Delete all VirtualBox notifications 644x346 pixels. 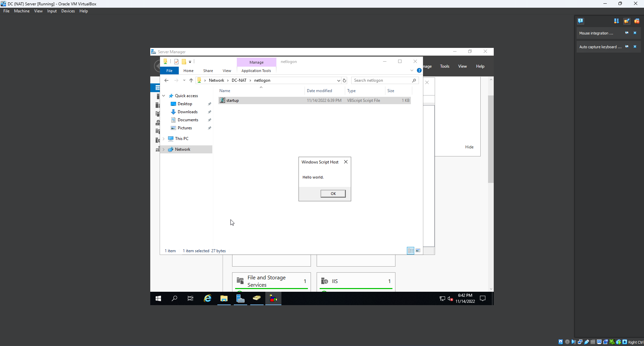pyautogui.click(x=637, y=21)
